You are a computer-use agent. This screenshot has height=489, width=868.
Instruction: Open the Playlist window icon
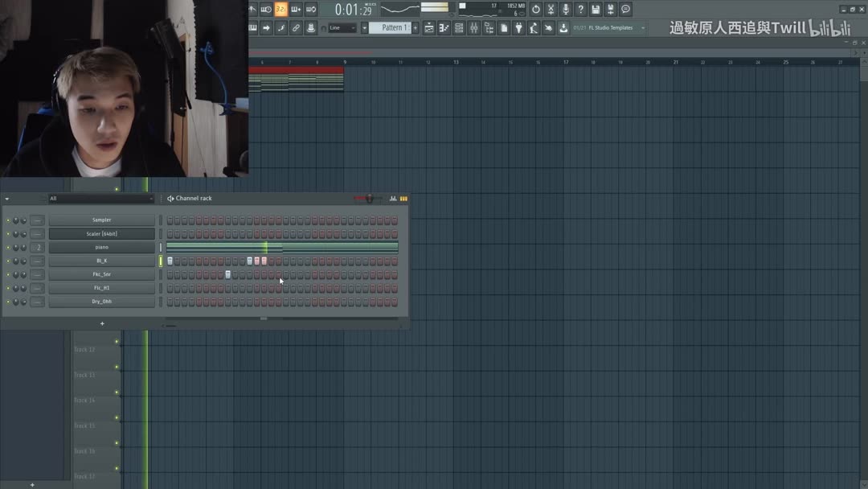[x=430, y=27]
